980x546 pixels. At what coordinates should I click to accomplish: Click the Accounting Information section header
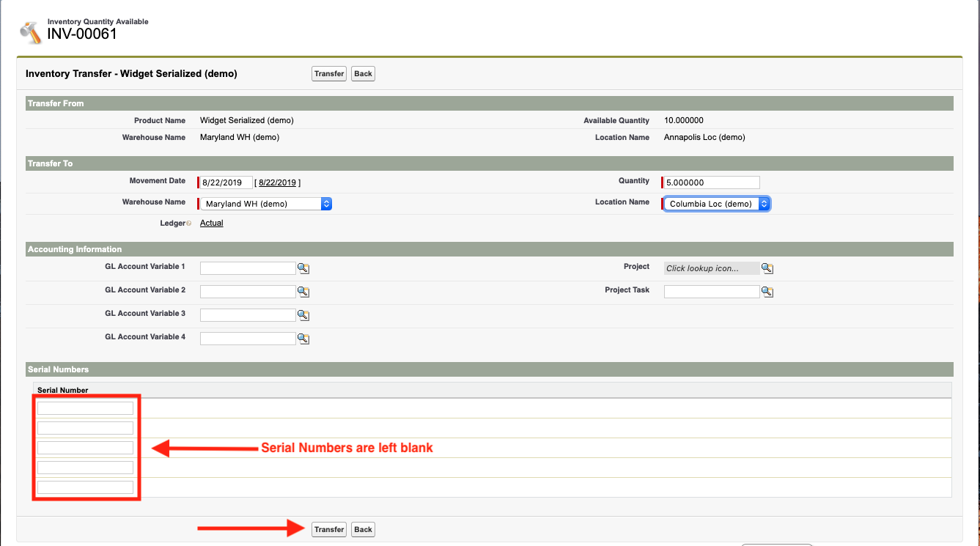(490, 249)
